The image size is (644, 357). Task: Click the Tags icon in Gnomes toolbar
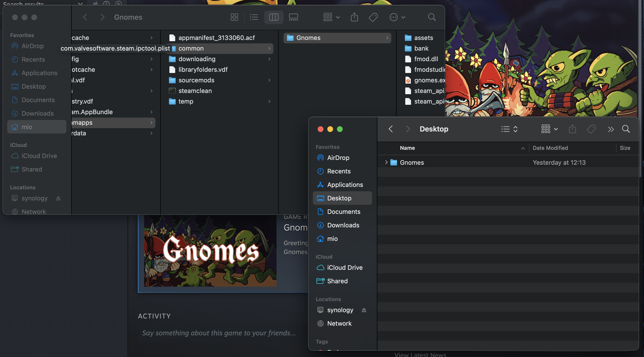373,17
